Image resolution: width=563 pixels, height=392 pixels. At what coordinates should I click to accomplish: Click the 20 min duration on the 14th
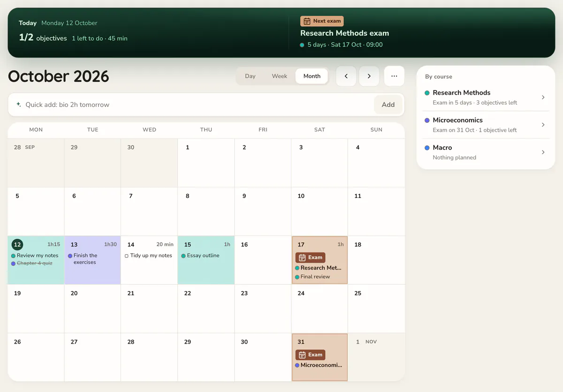[x=165, y=244]
